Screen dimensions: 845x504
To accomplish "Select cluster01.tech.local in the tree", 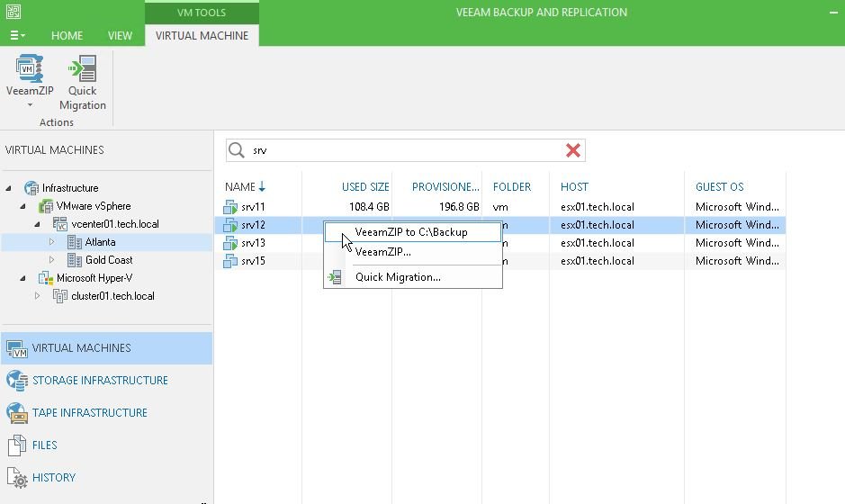I will (112, 296).
